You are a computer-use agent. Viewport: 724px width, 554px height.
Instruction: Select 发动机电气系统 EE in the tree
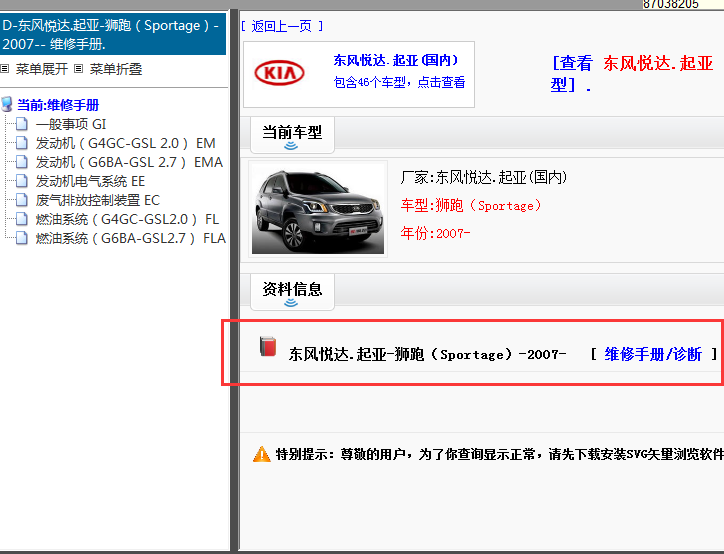[x=90, y=181]
